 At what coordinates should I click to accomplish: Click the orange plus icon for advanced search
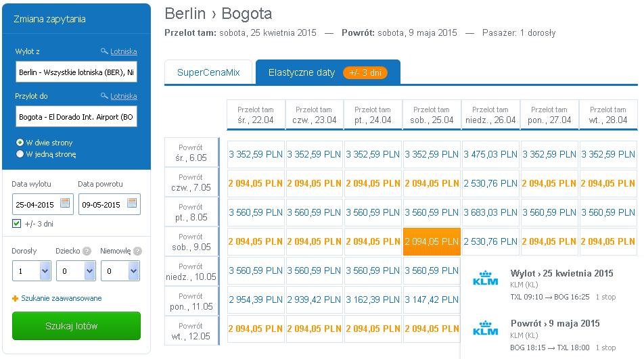15,299
